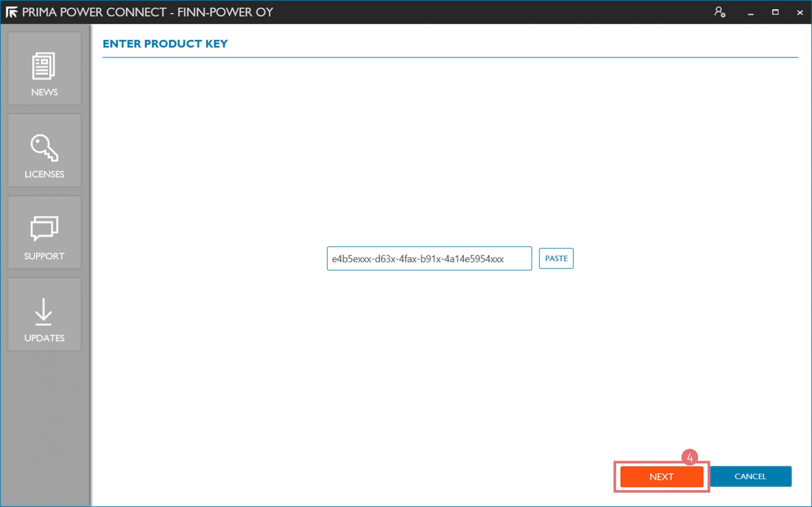Switch to the LICENSES section label
The width and height of the screenshot is (812, 507).
pyautogui.click(x=44, y=174)
